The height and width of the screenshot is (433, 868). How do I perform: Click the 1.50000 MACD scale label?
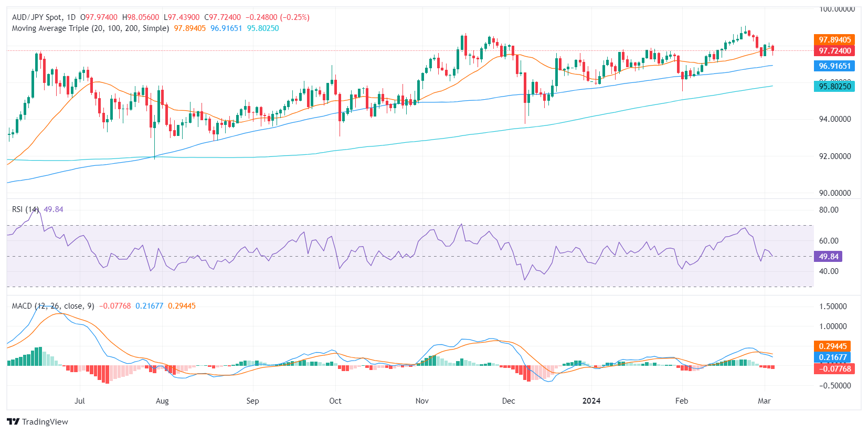[833, 307]
